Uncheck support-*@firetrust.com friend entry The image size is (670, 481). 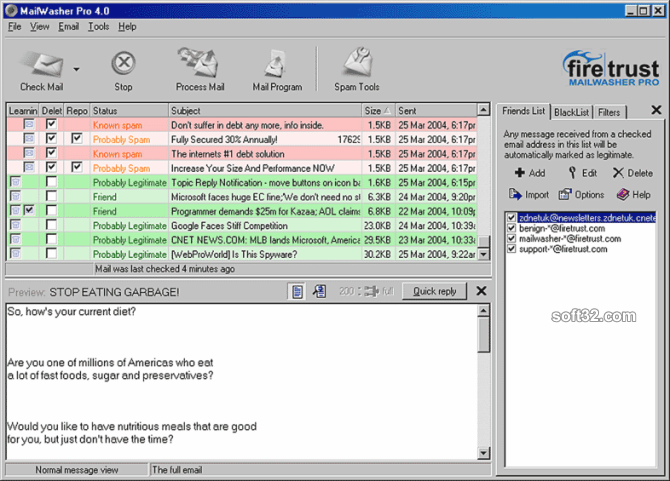(511, 249)
